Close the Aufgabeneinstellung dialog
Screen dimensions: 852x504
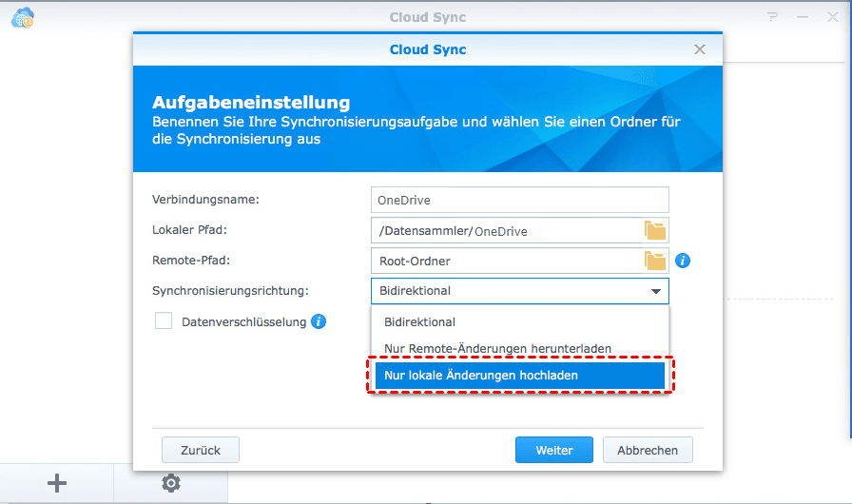[x=700, y=49]
